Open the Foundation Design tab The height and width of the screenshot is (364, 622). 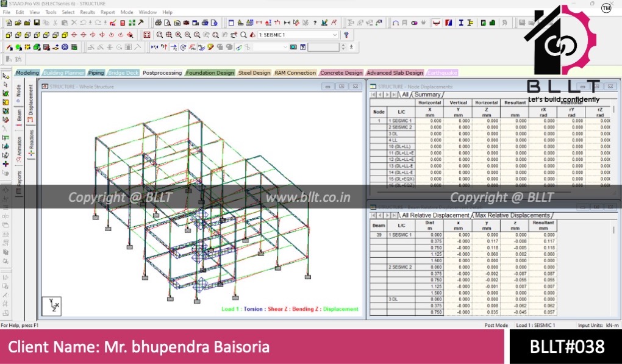(210, 73)
